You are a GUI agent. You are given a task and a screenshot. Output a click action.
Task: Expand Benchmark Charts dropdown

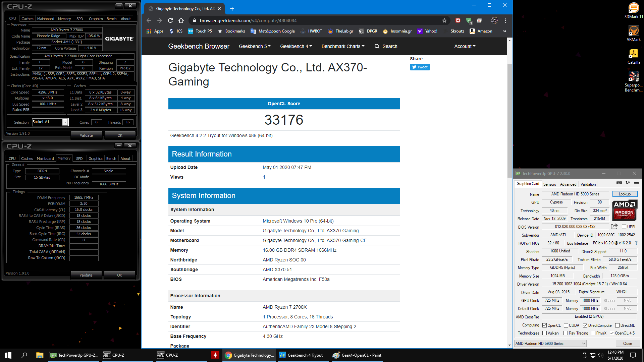[343, 46]
